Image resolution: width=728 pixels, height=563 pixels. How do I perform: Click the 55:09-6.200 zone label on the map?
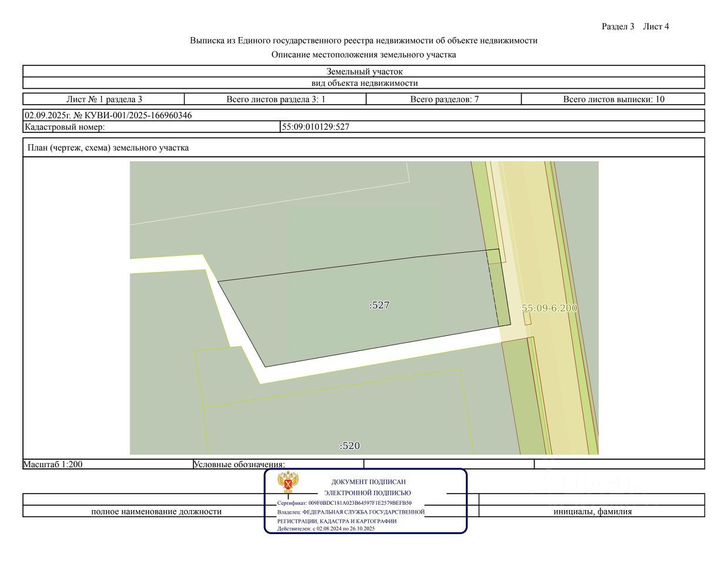[x=549, y=308]
